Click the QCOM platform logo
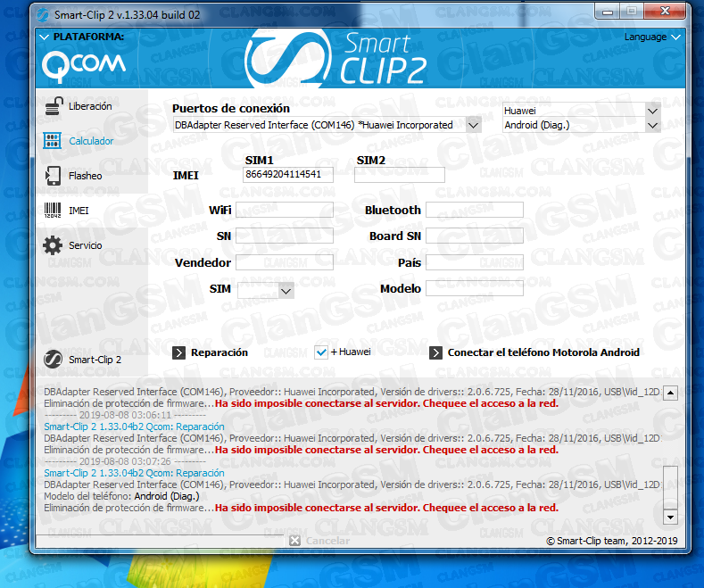 tap(84, 66)
